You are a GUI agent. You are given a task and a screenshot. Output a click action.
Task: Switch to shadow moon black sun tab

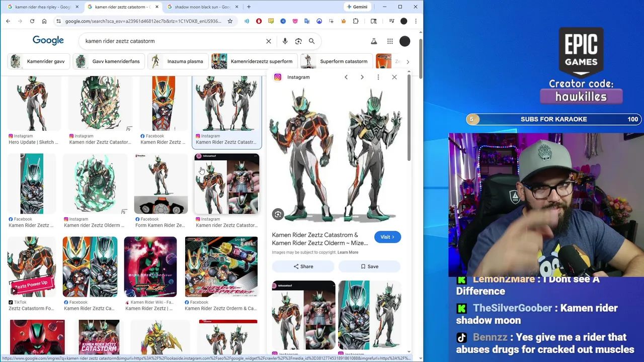pos(202,7)
